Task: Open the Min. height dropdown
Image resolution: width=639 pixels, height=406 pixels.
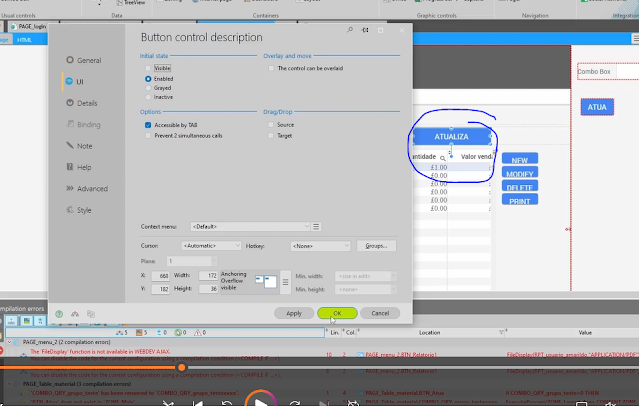Action: coord(365,289)
